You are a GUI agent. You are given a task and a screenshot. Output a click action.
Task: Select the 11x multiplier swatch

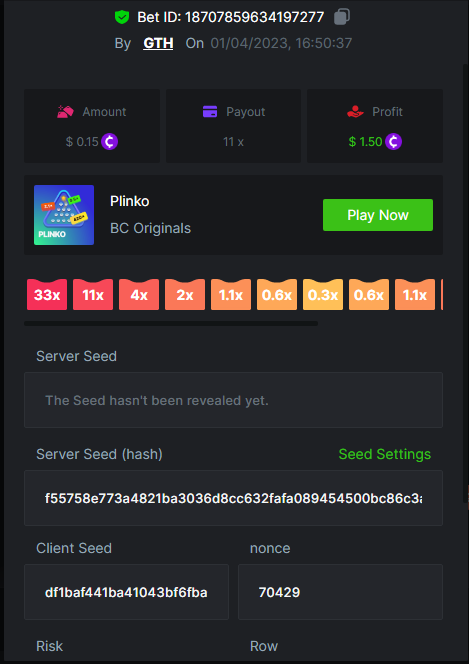(93, 295)
